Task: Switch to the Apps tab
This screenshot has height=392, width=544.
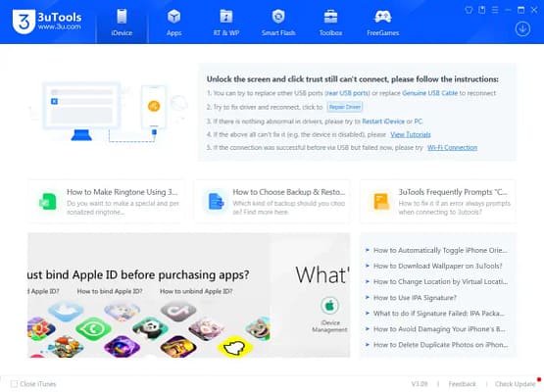Action: (173, 23)
